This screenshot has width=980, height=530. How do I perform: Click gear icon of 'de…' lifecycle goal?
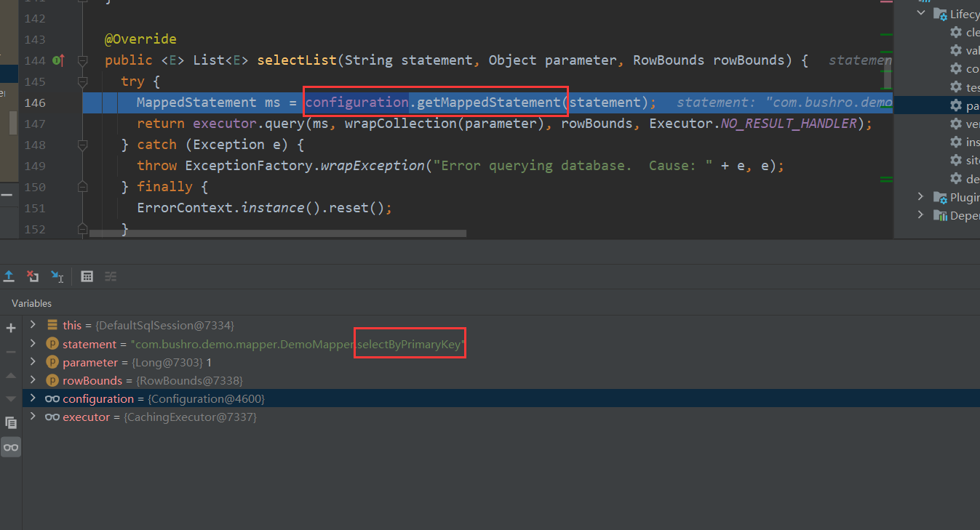[x=956, y=178]
